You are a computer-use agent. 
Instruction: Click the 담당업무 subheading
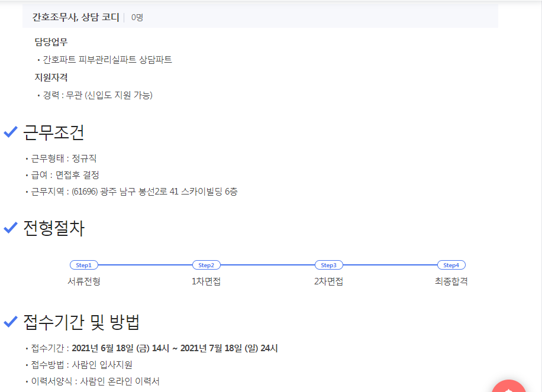51,42
